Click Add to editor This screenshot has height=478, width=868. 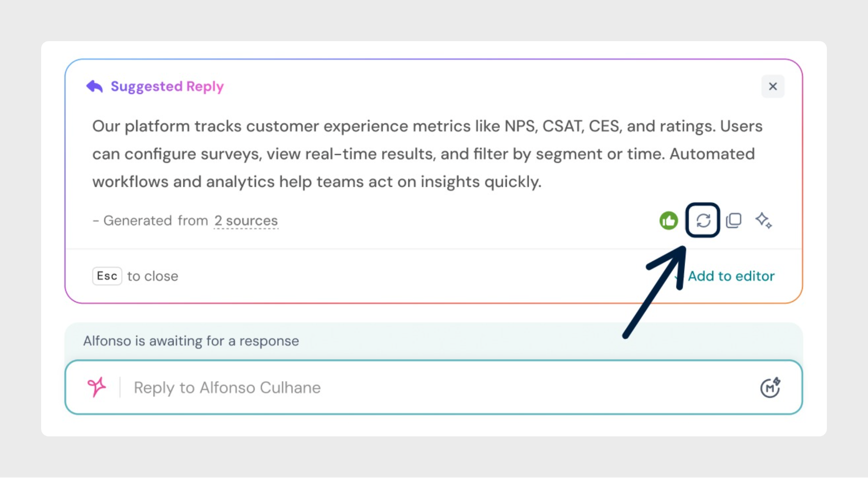(731, 276)
